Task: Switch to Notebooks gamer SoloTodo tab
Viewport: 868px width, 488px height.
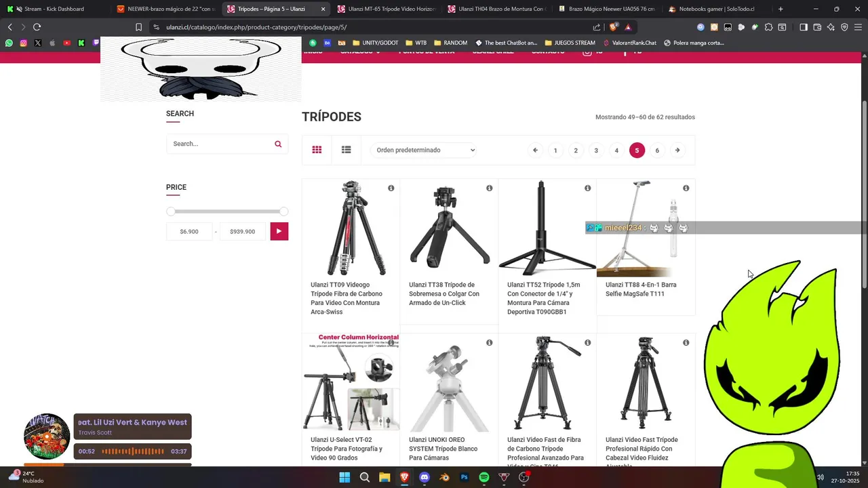Action: click(717, 9)
